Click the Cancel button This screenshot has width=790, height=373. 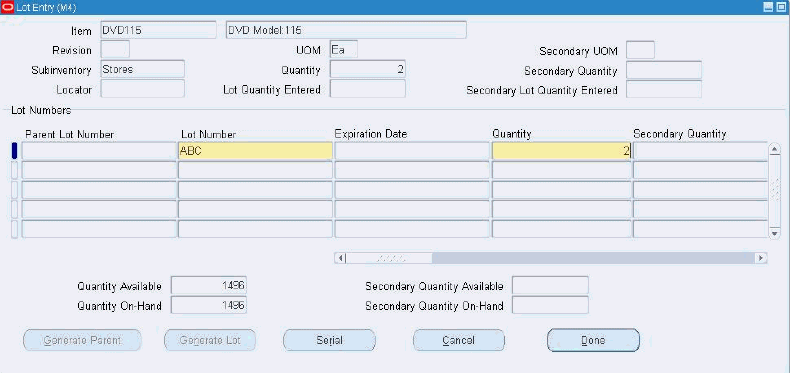(x=458, y=340)
